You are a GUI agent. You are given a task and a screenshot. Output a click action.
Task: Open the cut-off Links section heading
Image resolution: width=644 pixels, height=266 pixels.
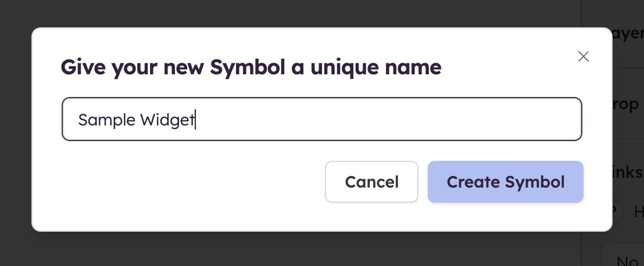click(x=628, y=172)
